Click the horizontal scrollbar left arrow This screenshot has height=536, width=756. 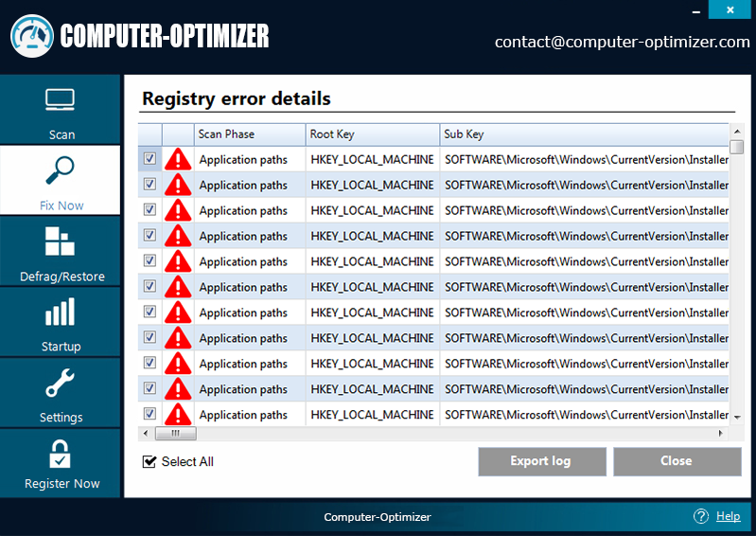[146, 433]
